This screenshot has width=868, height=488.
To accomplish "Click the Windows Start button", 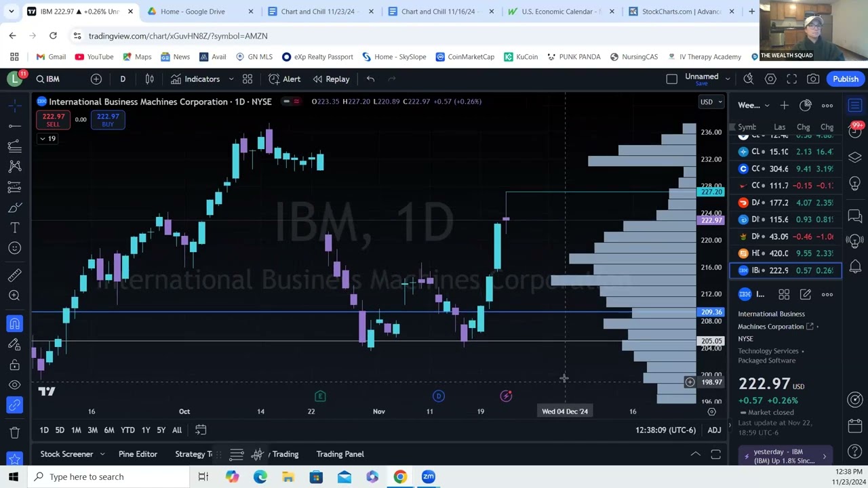I will coord(14,476).
